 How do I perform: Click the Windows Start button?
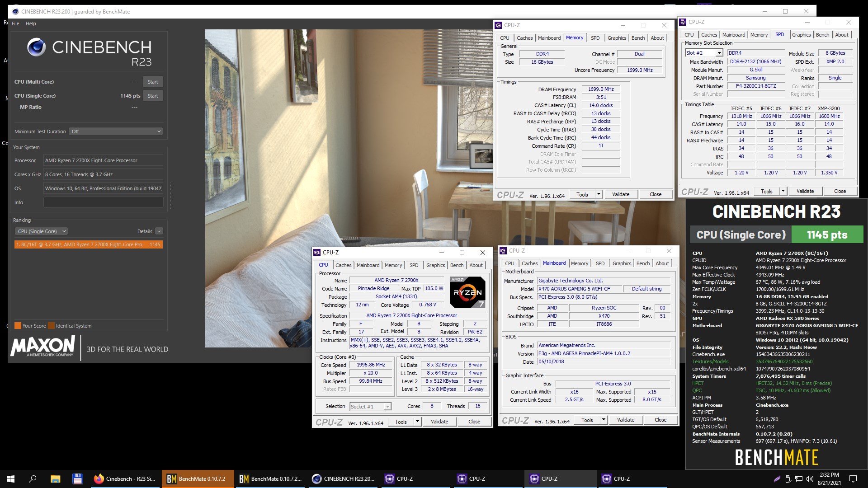coord(11,479)
